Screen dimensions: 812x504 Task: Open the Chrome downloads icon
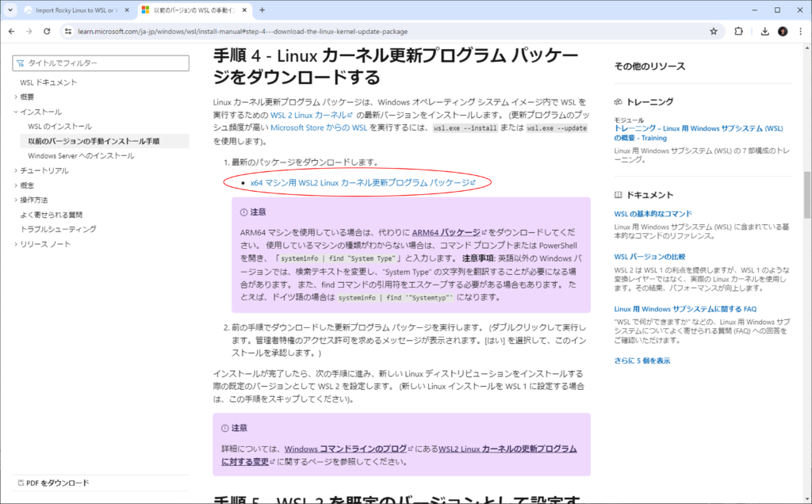click(x=764, y=31)
